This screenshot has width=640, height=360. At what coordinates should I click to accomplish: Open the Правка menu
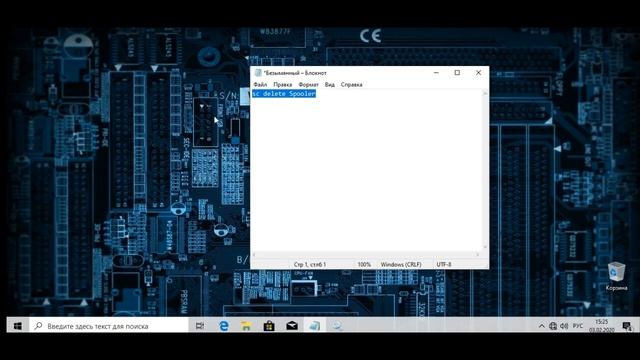pos(282,84)
